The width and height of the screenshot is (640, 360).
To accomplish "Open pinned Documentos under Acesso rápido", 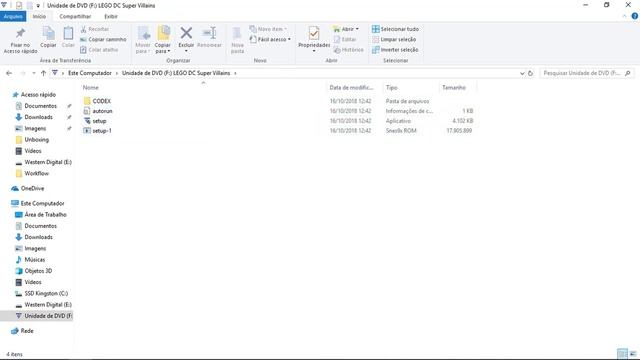I will click(40, 106).
